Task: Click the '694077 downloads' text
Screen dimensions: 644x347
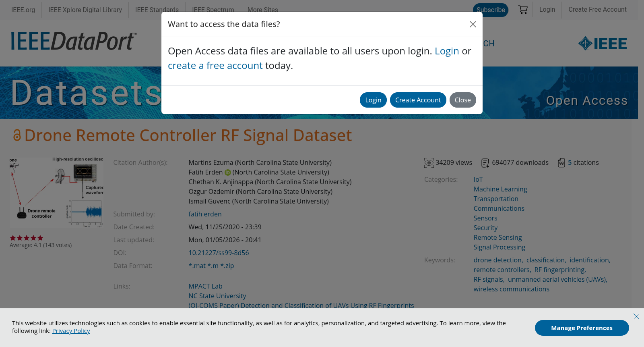Action: [520, 163]
